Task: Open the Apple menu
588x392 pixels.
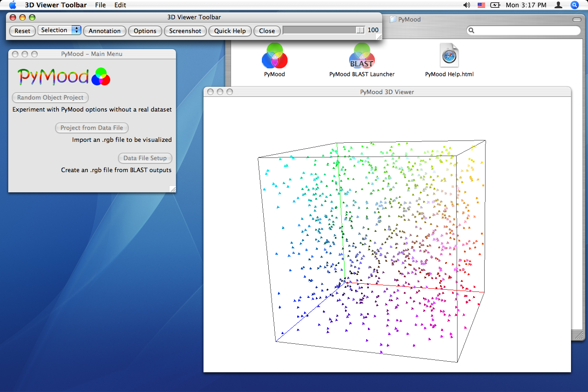Action: [x=12, y=5]
